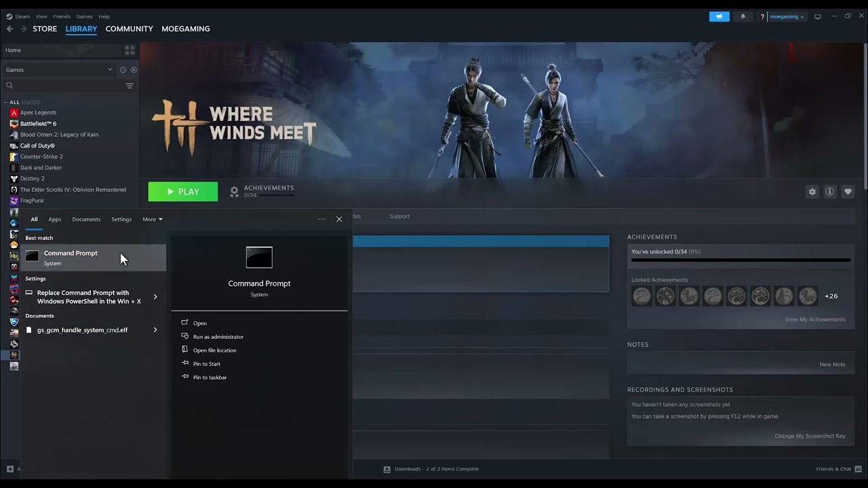Switch to Big Picture mode monitor icon
This screenshot has width=868, height=488.
click(x=818, y=16)
